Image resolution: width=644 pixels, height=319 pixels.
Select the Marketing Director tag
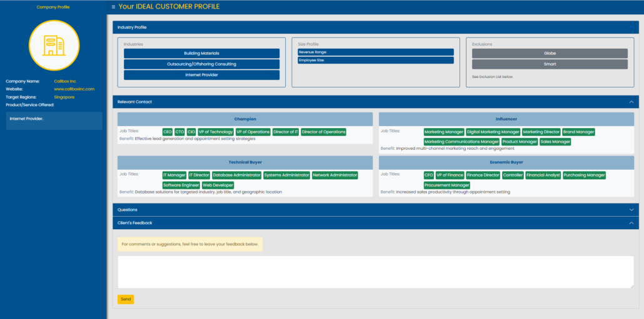pos(541,132)
